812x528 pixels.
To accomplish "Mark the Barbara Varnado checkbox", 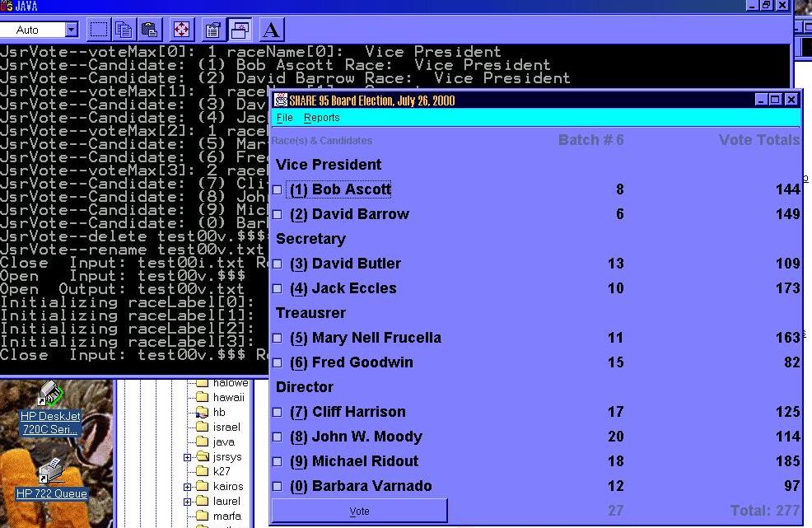I will pyautogui.click(x=278, y=487).
